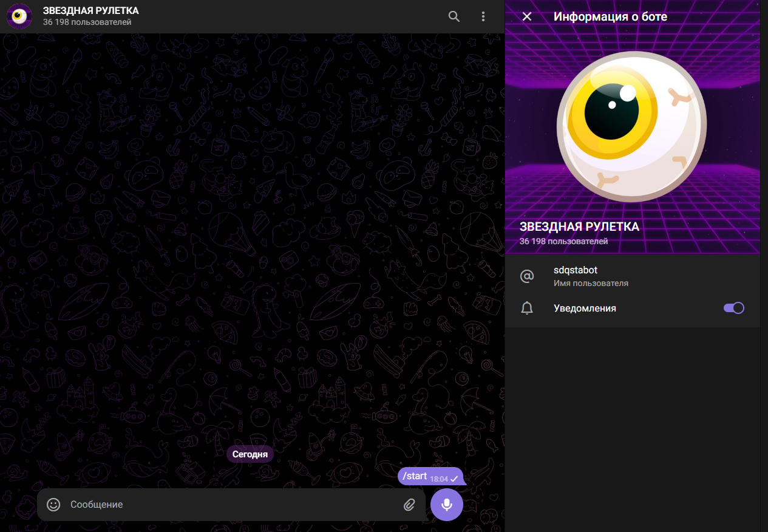Open search in the chat header
The image size is (768, 532).
[x=454, y=16]
